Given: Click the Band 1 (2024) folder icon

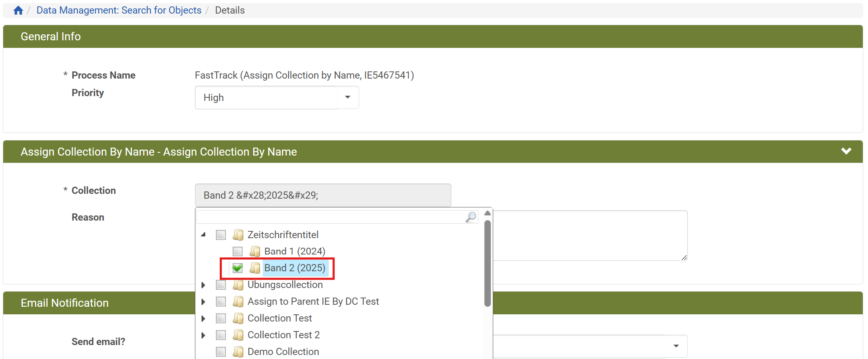Looking at the screenshot, I should click(x=255, y=251).
